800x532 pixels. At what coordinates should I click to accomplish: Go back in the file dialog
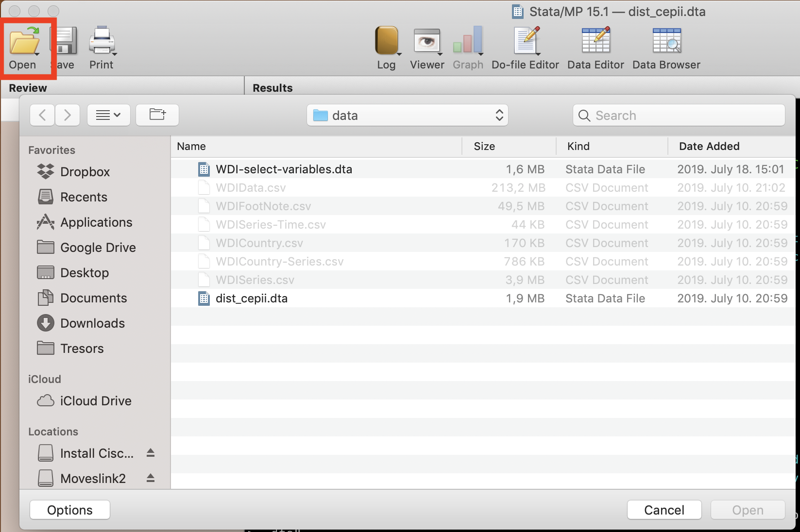coord(42,115)
